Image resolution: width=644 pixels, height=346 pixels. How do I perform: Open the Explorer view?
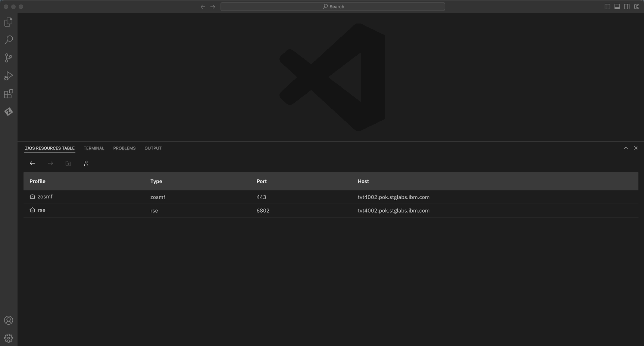click(x=9, y=22)
